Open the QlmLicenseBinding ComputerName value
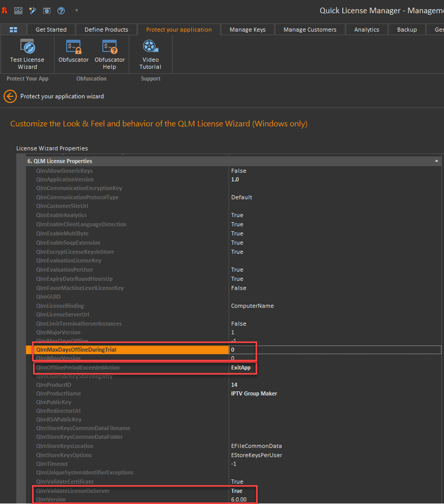Screen dimensions: 444x504 pyautogui.click(x=253, y=306)
